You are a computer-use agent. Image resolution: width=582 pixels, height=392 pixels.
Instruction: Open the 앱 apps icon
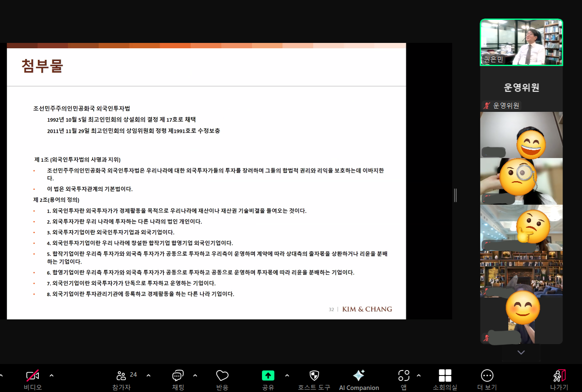pyautogui.click(x=404, y=375)
